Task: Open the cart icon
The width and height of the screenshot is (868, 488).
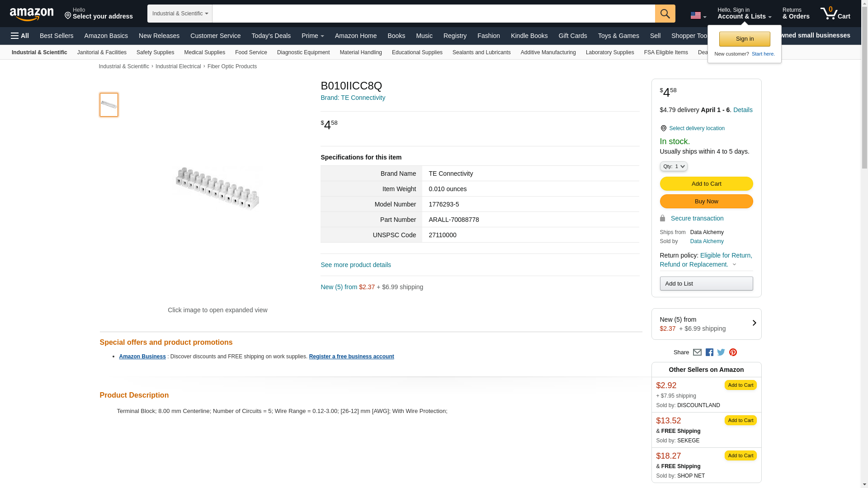Action: [835, 14]
